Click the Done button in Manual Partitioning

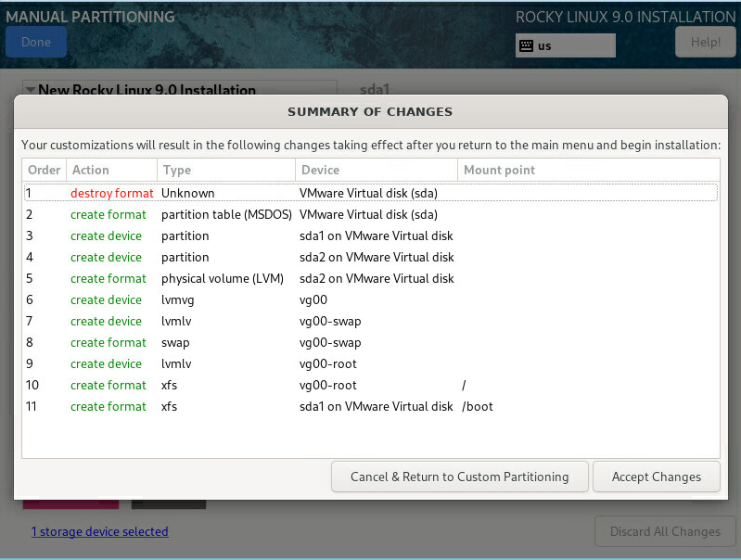[36, 42]
